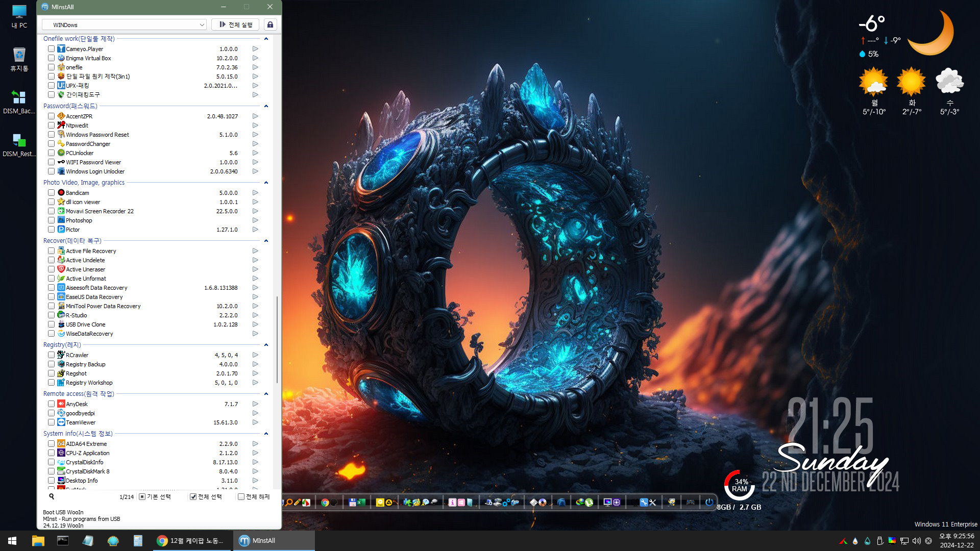Select the DISM_Bac... desktop shortcut
This screenshot has height=551, width=980.
pos(19,102)
